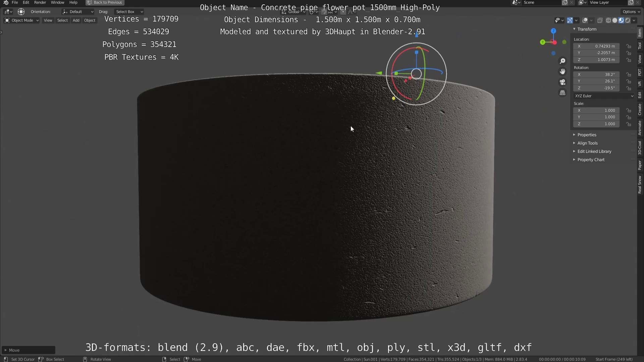Open the Object Mode dropdown

tap(22, 20)
